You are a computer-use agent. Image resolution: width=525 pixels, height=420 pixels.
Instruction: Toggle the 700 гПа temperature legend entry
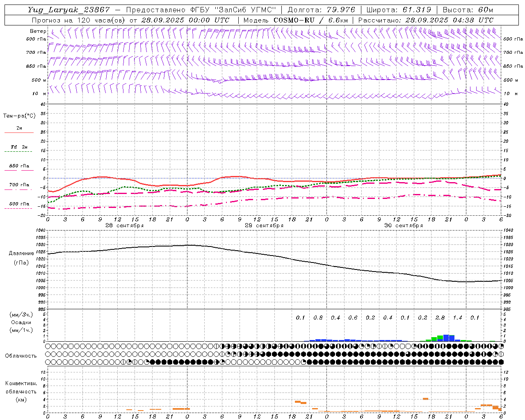19,185
